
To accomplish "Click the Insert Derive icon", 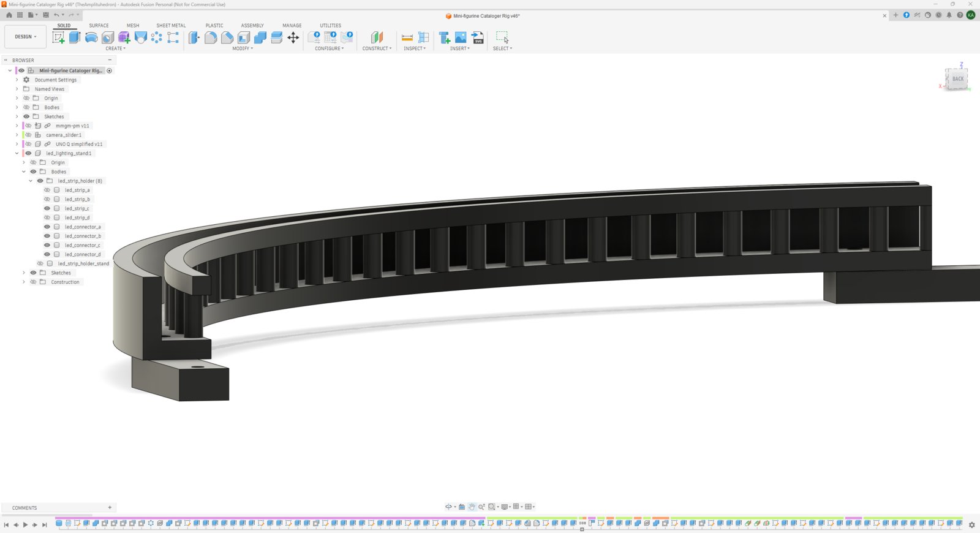I will point(444,37).
